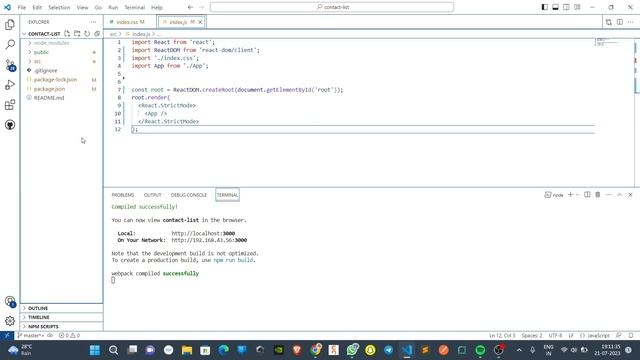Expand the OUTLINE section

pos(62,308)
